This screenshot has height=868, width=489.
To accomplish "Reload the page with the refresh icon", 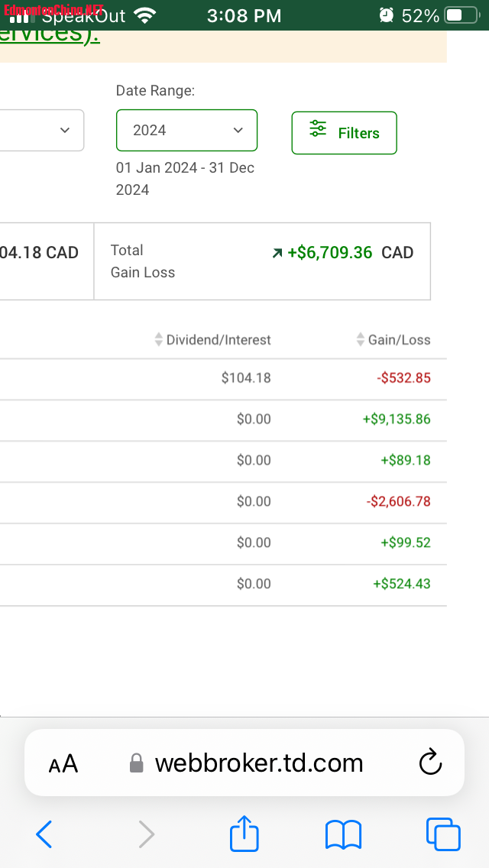I will point(431,763).
